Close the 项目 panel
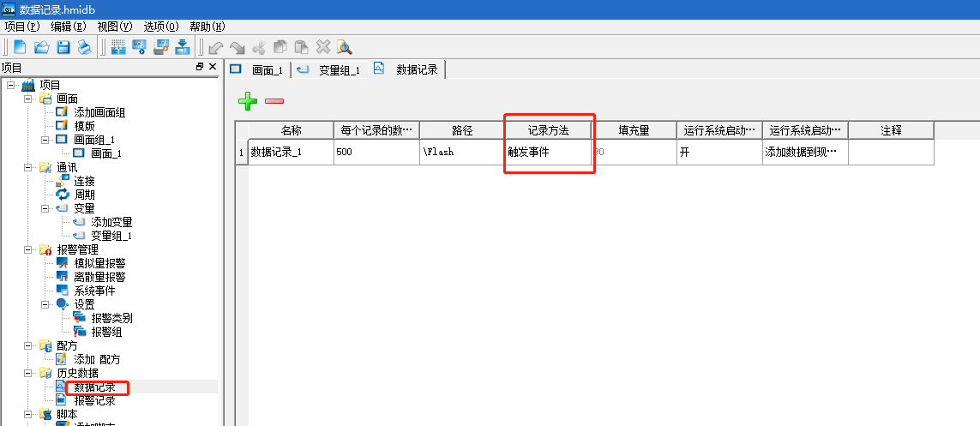The width and height of the screenshot is (980, 426). tap(213, 67)
